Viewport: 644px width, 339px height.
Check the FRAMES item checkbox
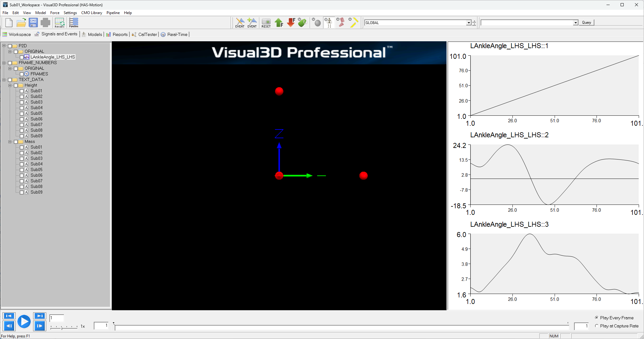(x=22, y=74)
